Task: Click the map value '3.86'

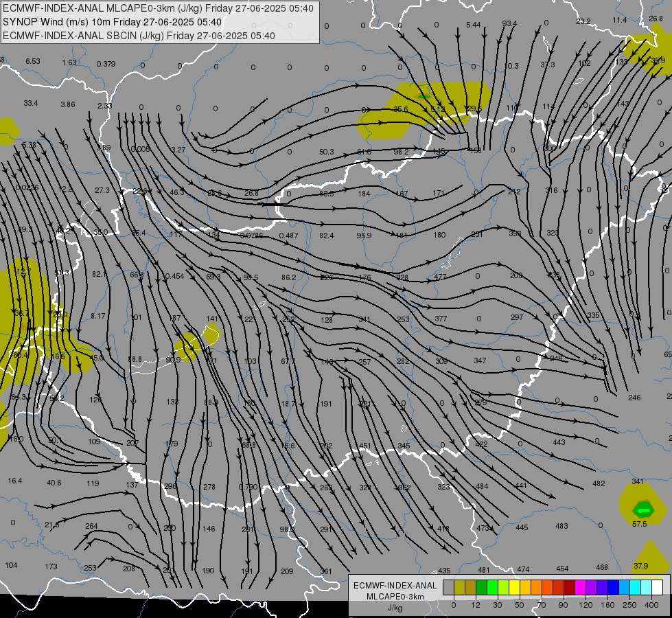Action: 68,104
